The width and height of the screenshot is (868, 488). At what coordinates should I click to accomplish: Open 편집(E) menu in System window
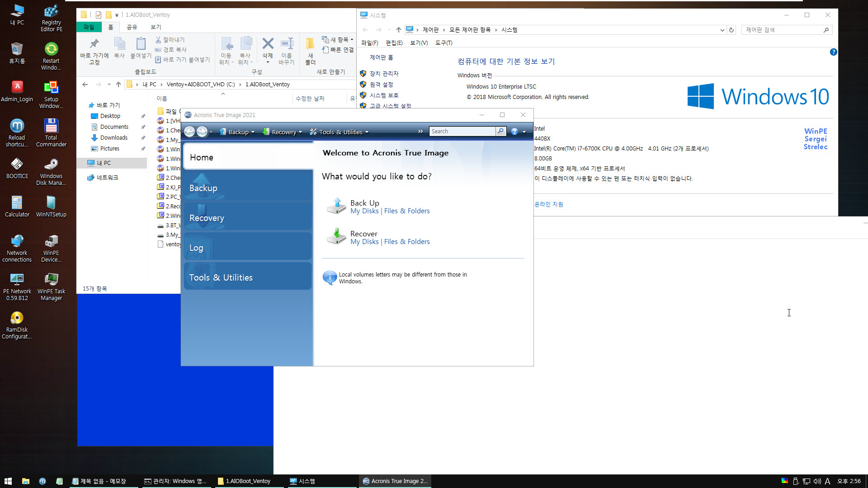[x=394, y=43]
